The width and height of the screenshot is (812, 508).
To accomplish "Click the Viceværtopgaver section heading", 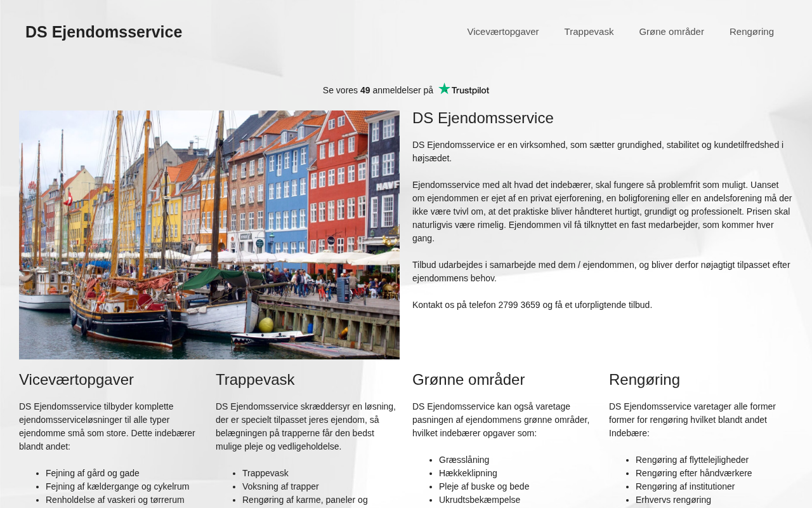I will tap(76, 380).
